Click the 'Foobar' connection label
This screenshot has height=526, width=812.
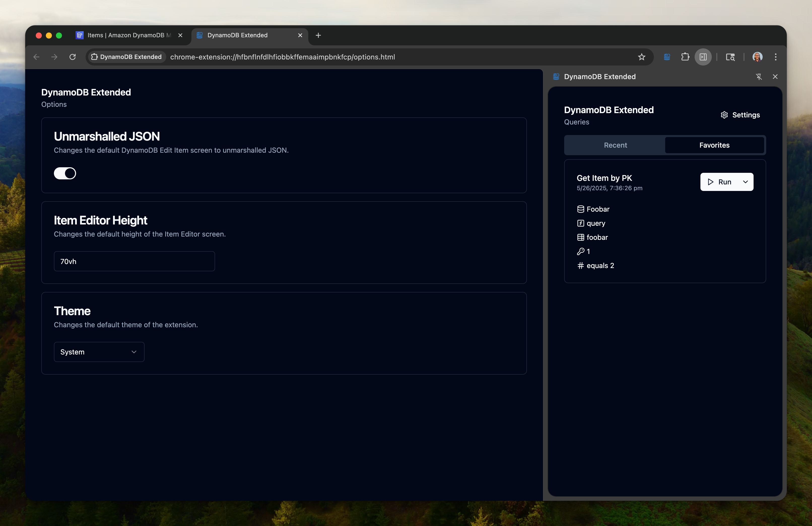pos(598,209)
